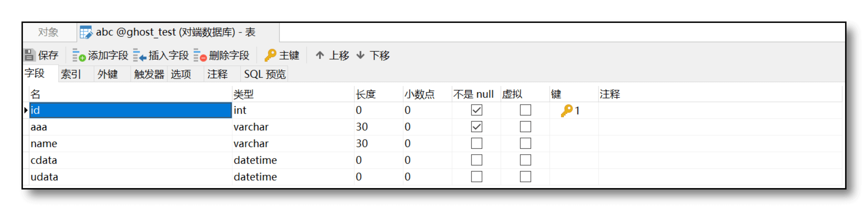The height and width of the screenshot is (211, 868).
Task: Click the 插入字段 insert field icon
Action: click(x=140, y=55)
